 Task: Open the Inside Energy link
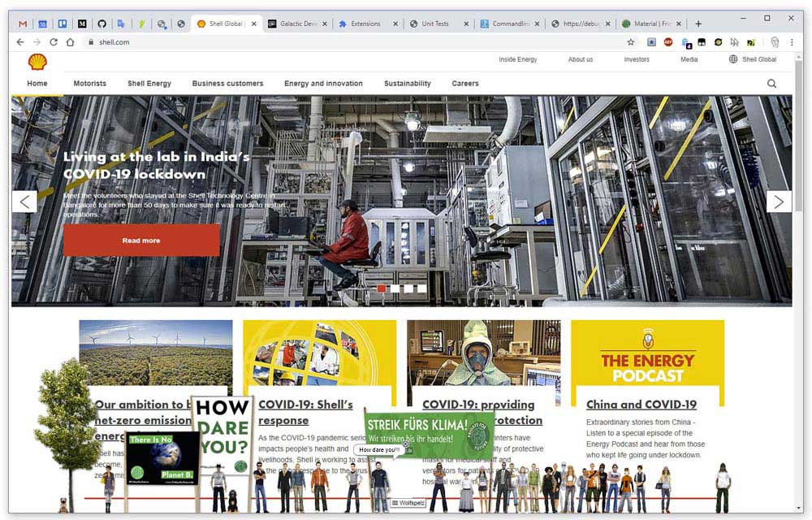click(x=518, y=59)
